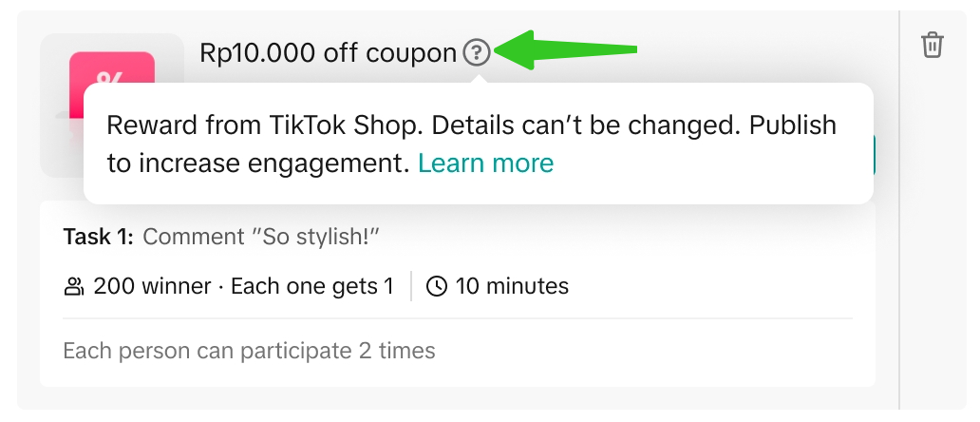980x422 pixels.
Task: Click the clock icon beside 10 minutes
Action: (437, 286)
